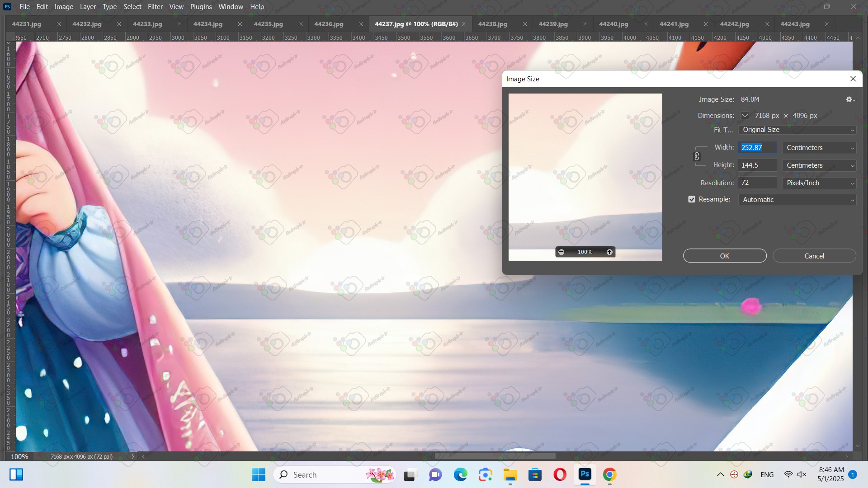Close the 44239.jpg tab
The height and width of the screenshot is (488, 868).
[x=585, y=24]
